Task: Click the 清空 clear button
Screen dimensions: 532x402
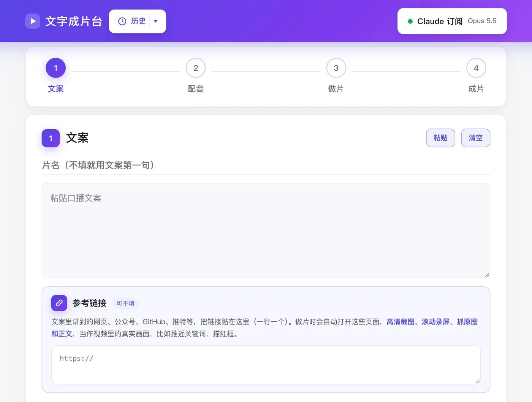Action: point(475,138)
